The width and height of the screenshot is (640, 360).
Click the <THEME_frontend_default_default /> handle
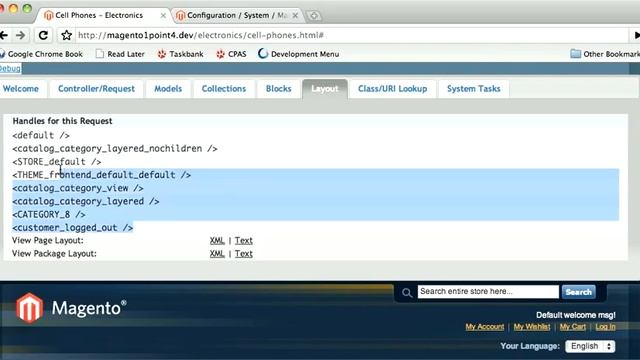click(x=102, y=175)
